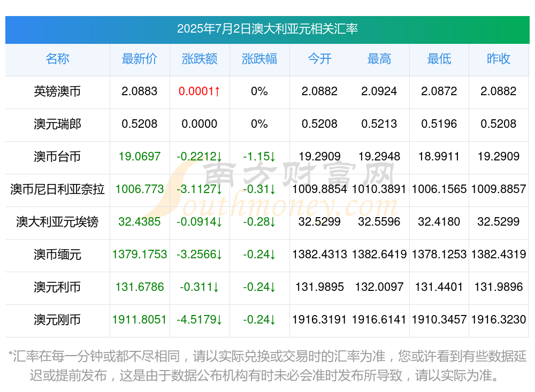This screenshot has height=392, width=535.
Task: Click the 最低 column header
Action: pyautogui.click(x=439, y=59)
